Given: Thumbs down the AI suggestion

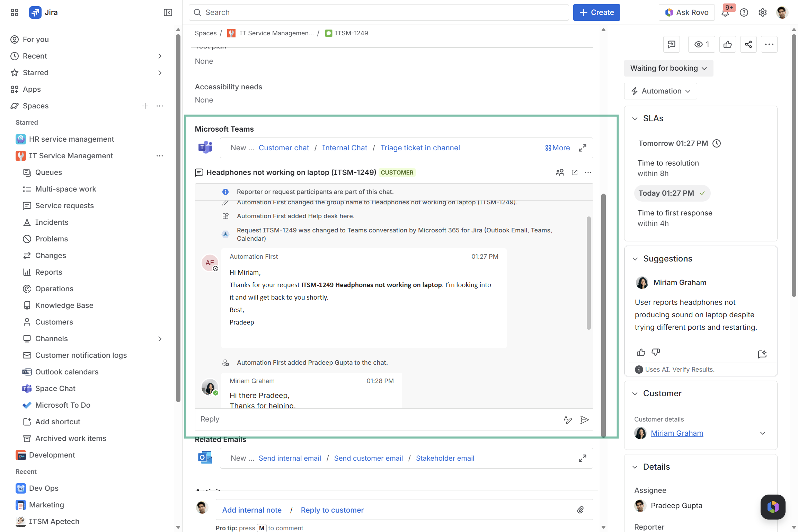Looking at the screenshot, I should (x=656, y=352).
